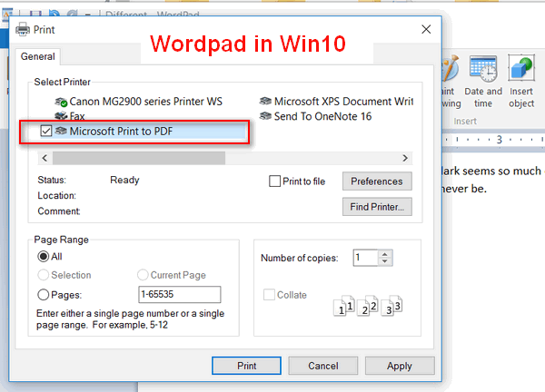Viewport: 545px width, 392px height.
Task: Click the Date and time icon in WordPad
Action: 483,82
